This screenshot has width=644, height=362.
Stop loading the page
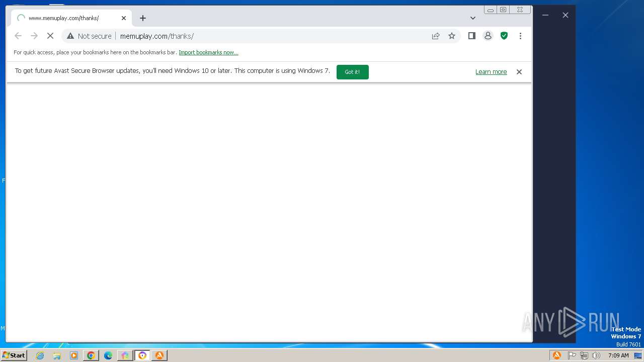coord(50,36)
